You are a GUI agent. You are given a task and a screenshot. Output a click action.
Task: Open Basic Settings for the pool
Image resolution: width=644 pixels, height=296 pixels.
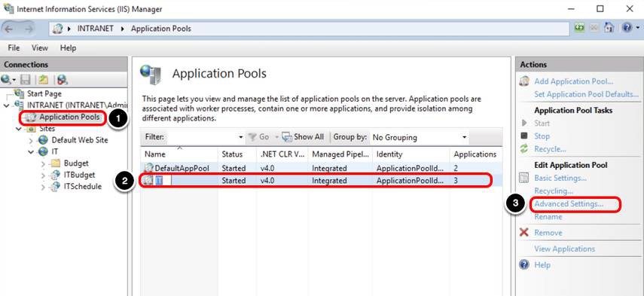(560, 179)
